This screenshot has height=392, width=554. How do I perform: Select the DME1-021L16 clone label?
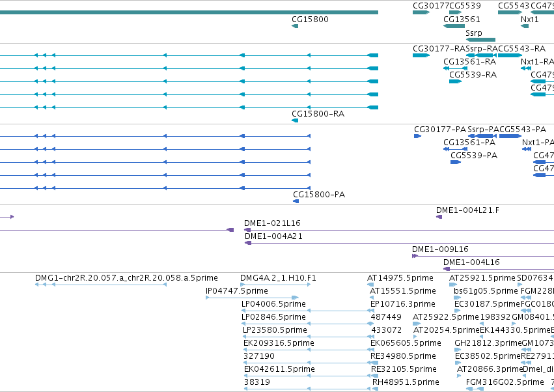pos(272,223)
